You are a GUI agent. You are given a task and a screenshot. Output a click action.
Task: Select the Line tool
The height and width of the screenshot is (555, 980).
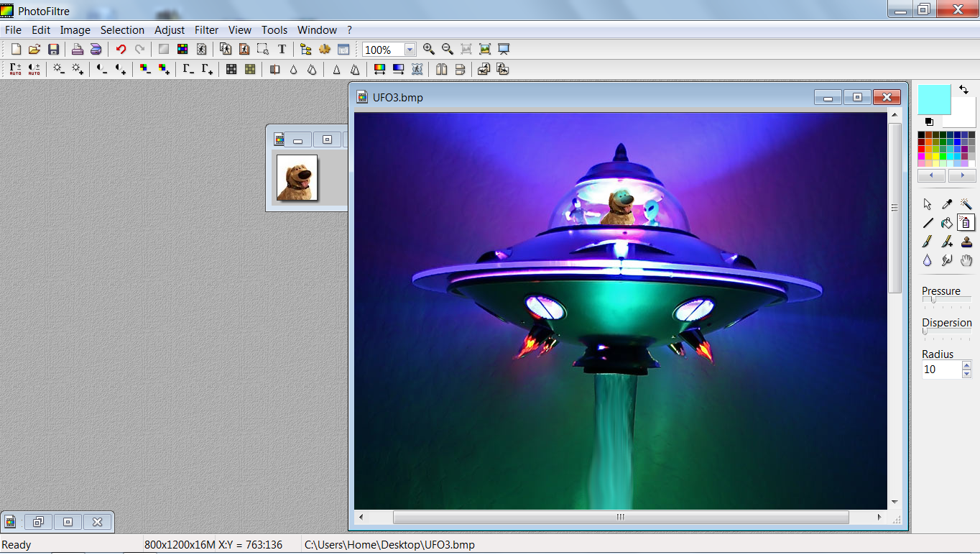click(927, 223)
